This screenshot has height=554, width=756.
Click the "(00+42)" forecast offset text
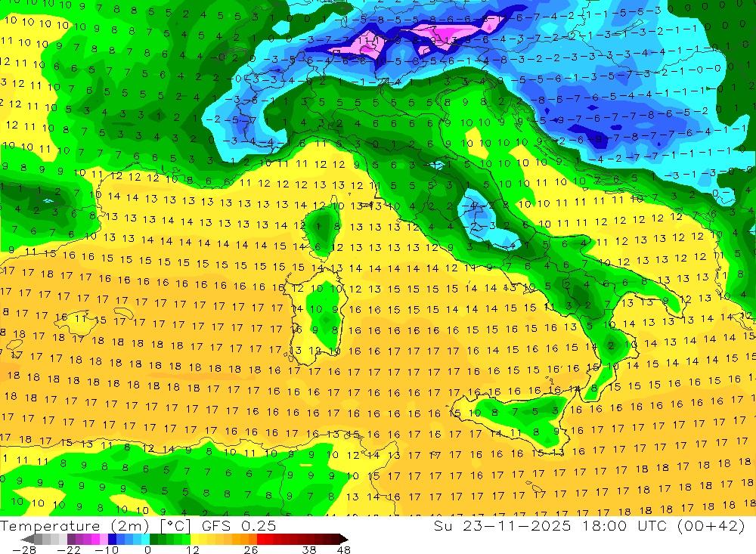[x=711, y=526]
